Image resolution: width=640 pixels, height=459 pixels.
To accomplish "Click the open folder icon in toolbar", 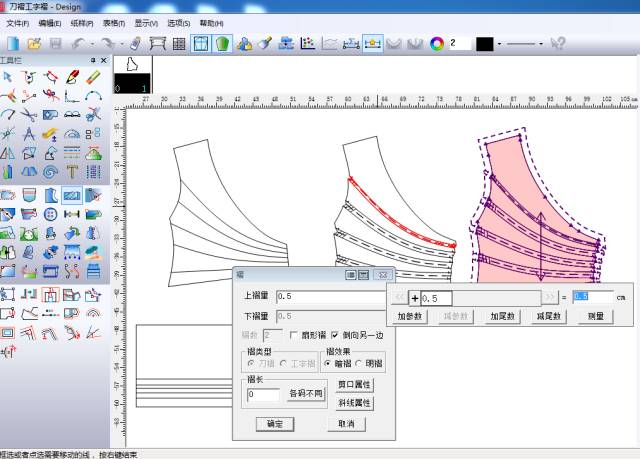I will pyautogui.click(x=33, y=43).
